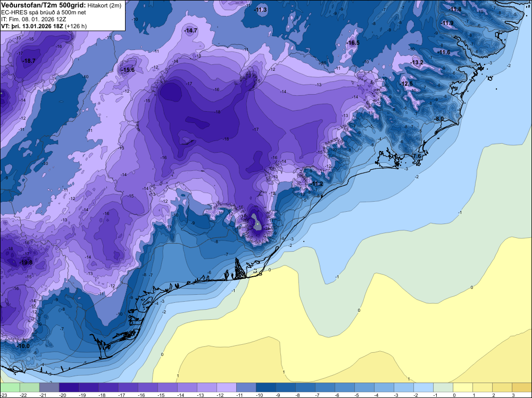Click the legend swatch labeled -1

(x=443, y=387)
